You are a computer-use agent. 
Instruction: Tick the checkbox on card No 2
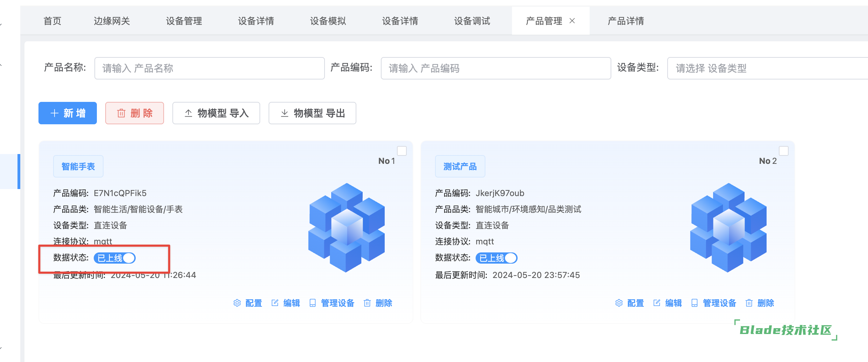pos(784,151)
